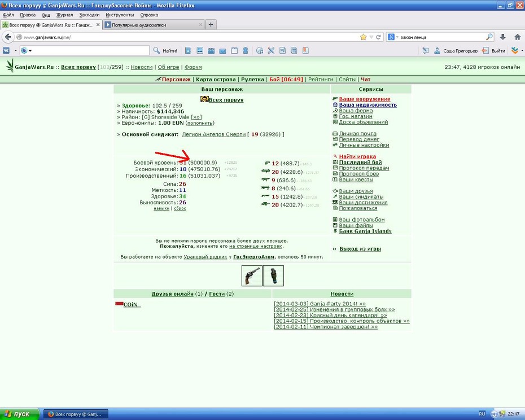Open the Карта острова navigation link

coord(216,80)
